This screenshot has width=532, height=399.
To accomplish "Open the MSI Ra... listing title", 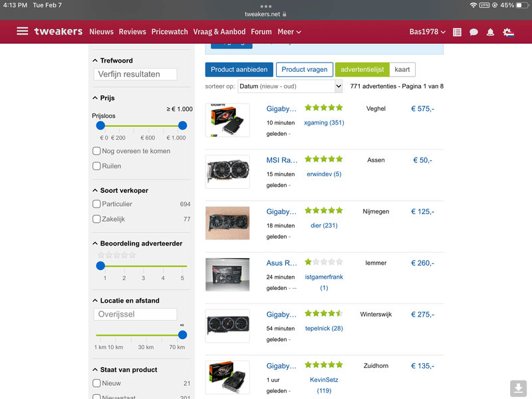I will pos(281,160).
